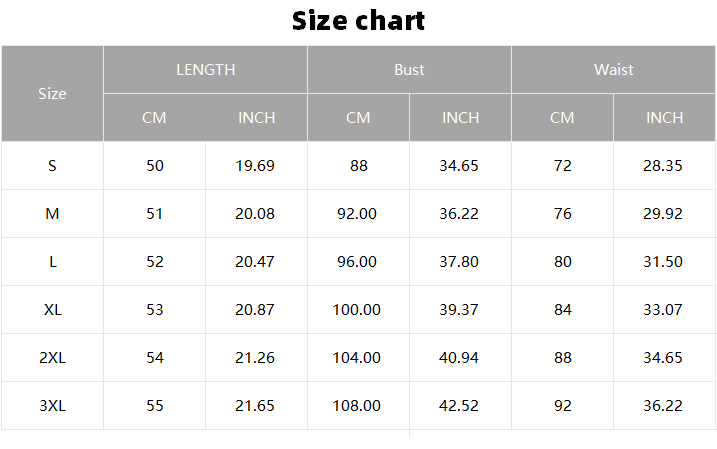Click the 21.26 length inch cell

(x=255, y=358)
